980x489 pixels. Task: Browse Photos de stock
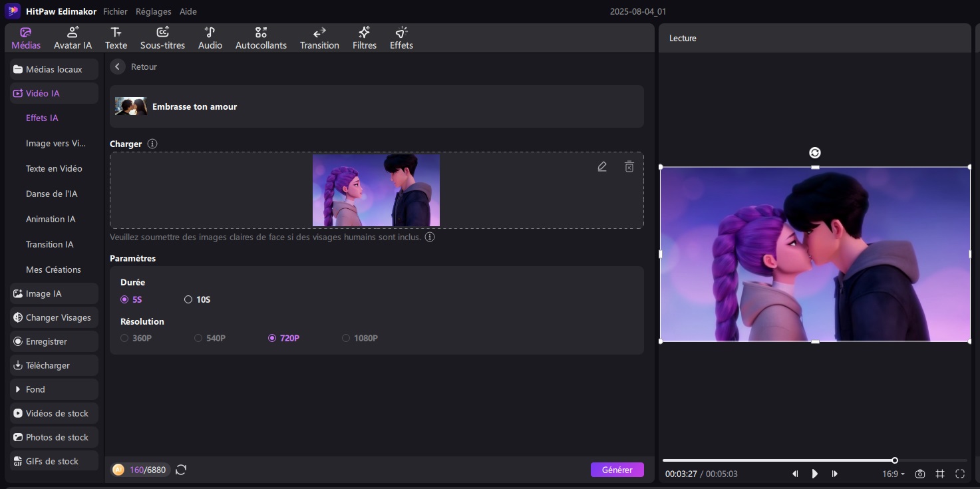55,437
